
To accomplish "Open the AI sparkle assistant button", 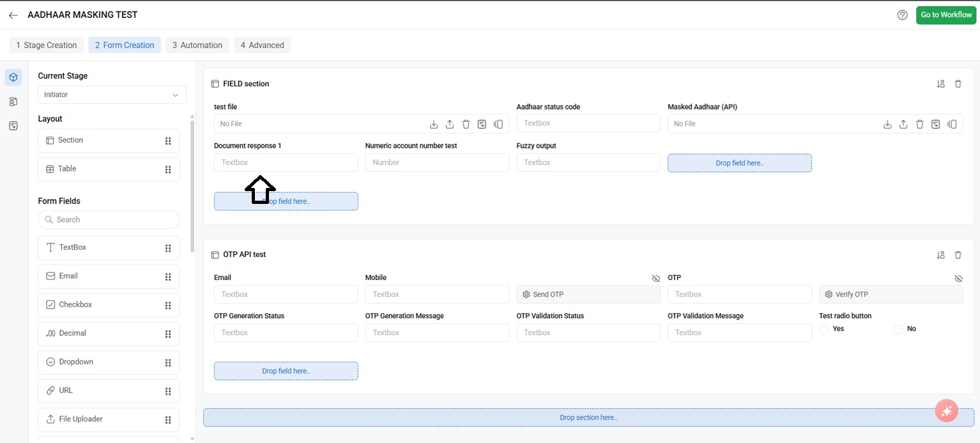I will (x=946, y=411).
